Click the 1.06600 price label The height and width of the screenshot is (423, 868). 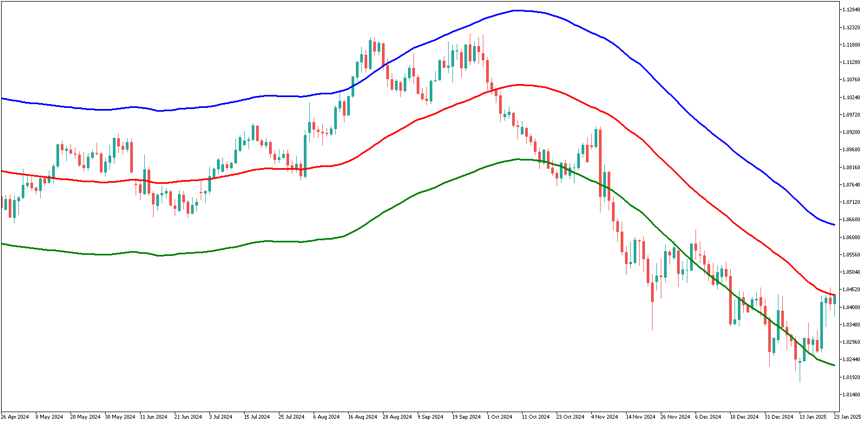pos(851,220)
